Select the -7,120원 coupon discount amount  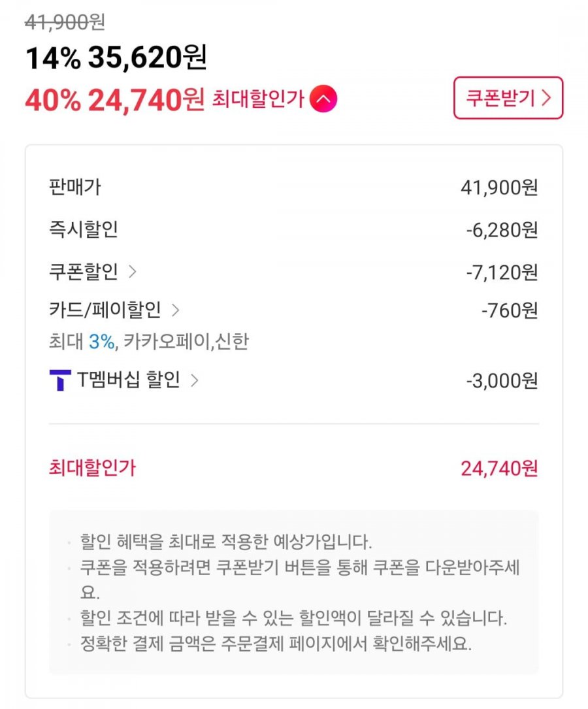pyautogui.click(x=502, y=272)
